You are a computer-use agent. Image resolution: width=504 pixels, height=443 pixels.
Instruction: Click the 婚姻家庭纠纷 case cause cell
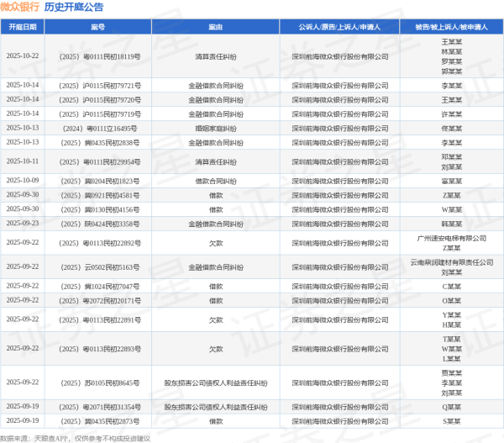(216, 128)
